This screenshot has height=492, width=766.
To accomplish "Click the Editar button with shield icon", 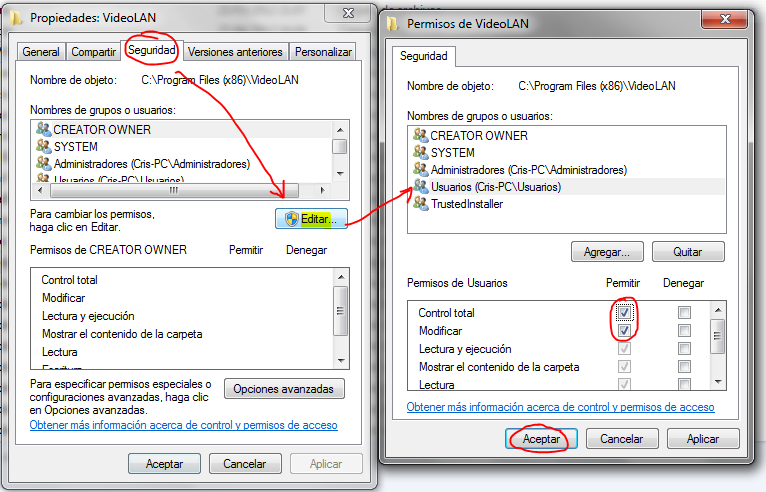I will click(311, 218).
